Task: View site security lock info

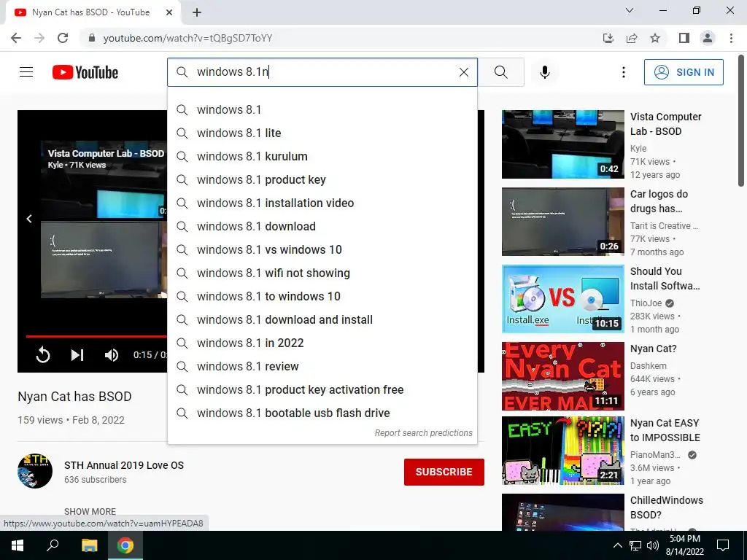Action: 92,38
